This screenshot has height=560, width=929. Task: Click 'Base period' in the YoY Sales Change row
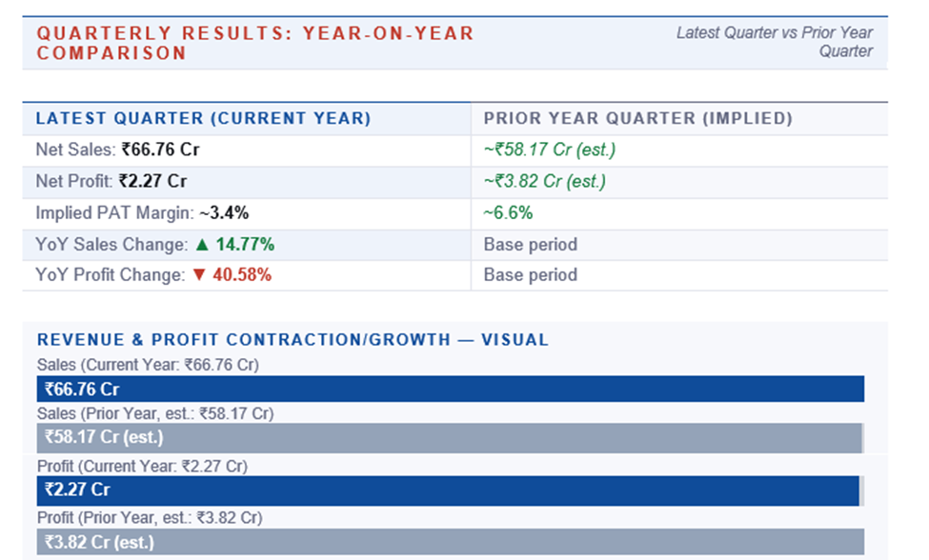pos(530,245)
